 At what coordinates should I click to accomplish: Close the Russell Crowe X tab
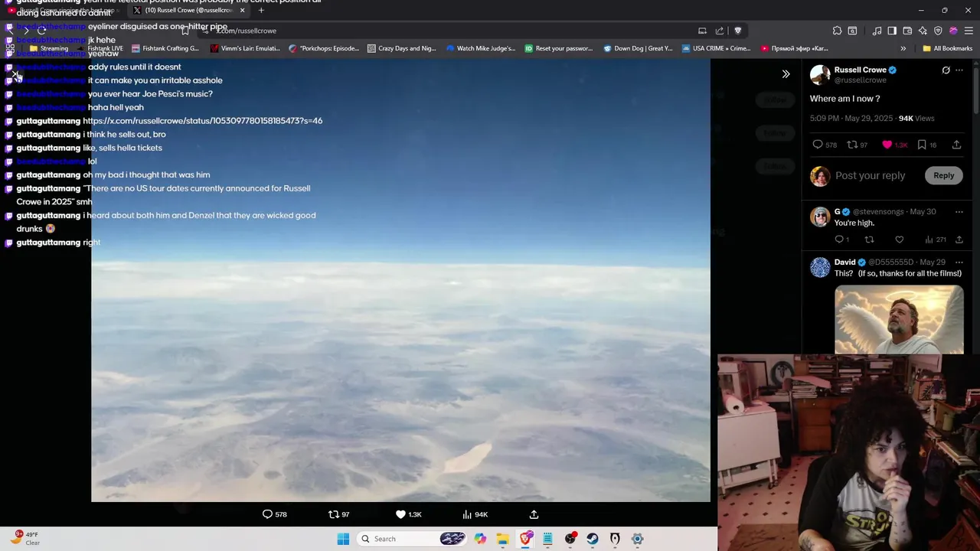click(x=242, y=10)
